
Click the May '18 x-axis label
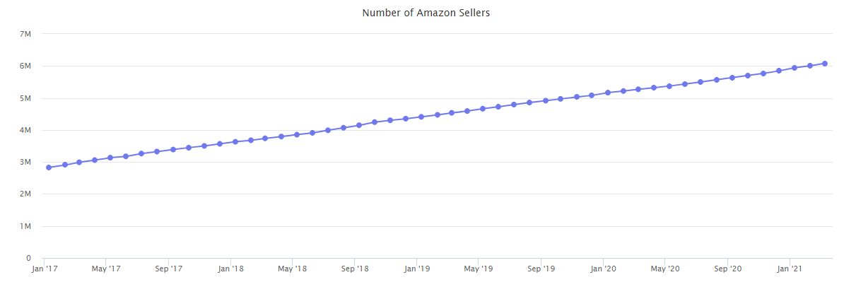tap(292, 269)
